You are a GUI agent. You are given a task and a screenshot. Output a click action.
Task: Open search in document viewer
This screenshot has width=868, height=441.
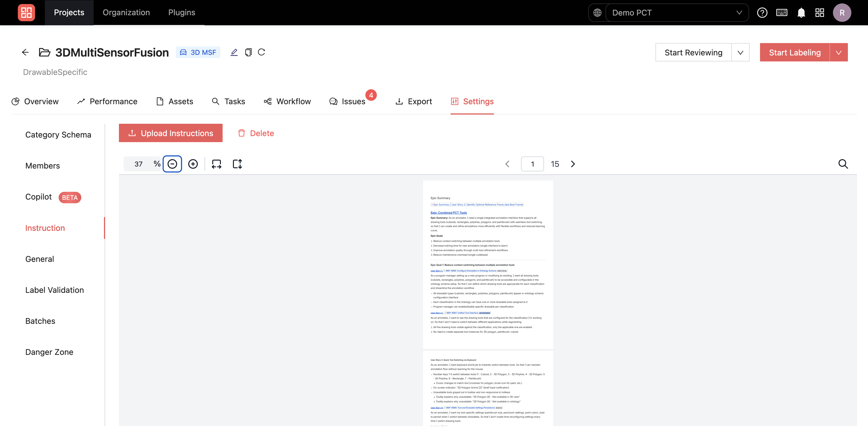click(x=843, y=164)
